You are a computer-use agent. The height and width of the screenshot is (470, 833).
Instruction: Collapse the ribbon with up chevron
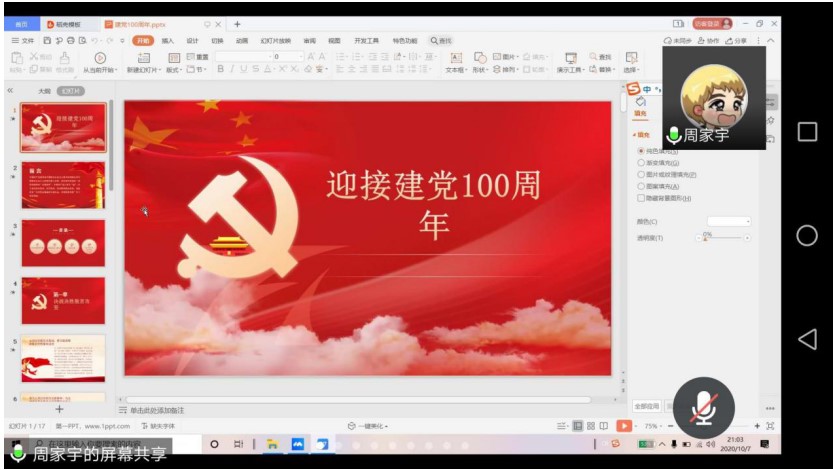pyautogui.click(x=770, y=40)
